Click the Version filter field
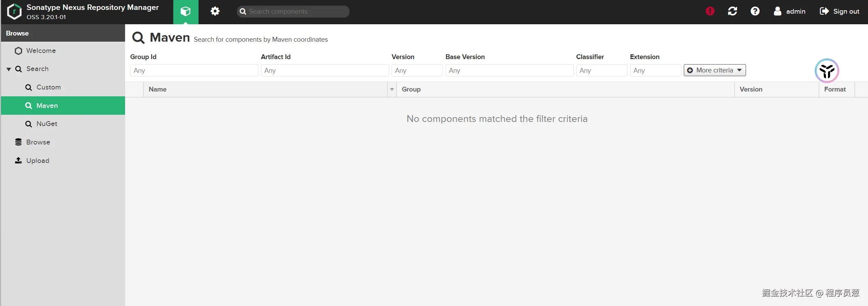Screen dimensions: 868x306 [x=417, y=70]
